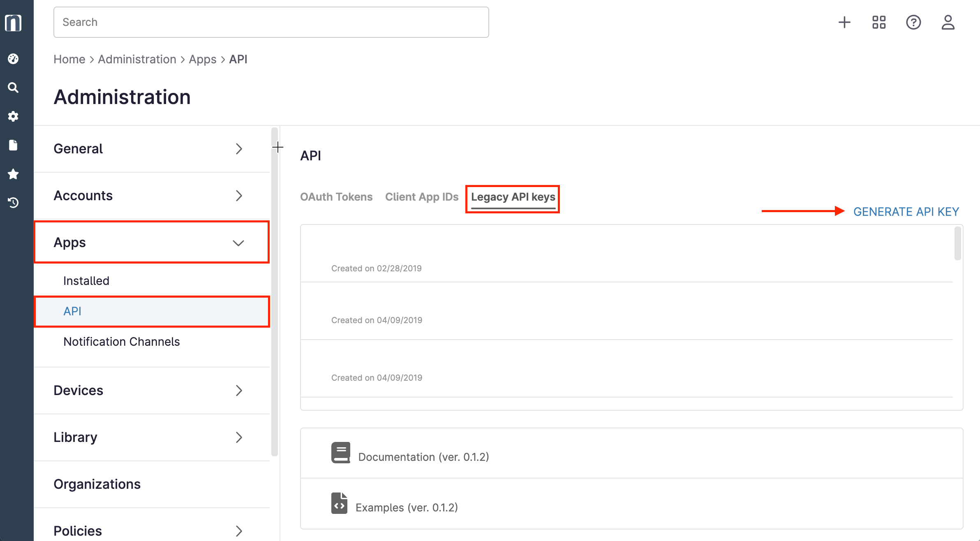Click into the Search input field

click(271, 22)
